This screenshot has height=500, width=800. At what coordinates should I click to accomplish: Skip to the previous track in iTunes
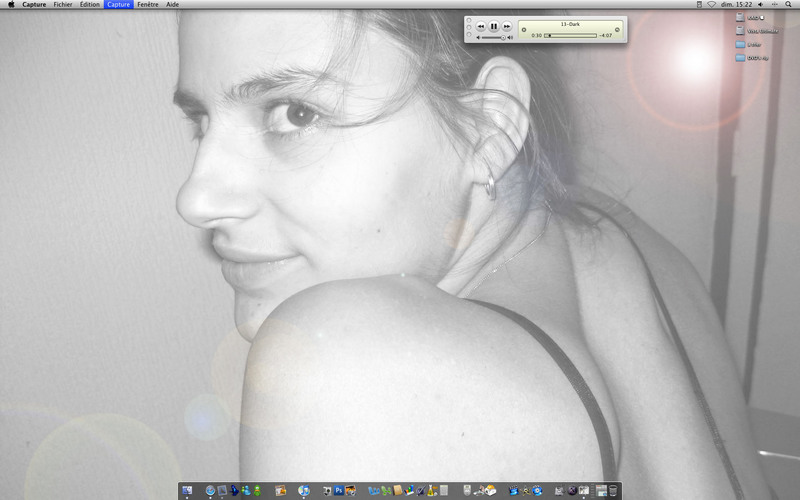point(481,26)
